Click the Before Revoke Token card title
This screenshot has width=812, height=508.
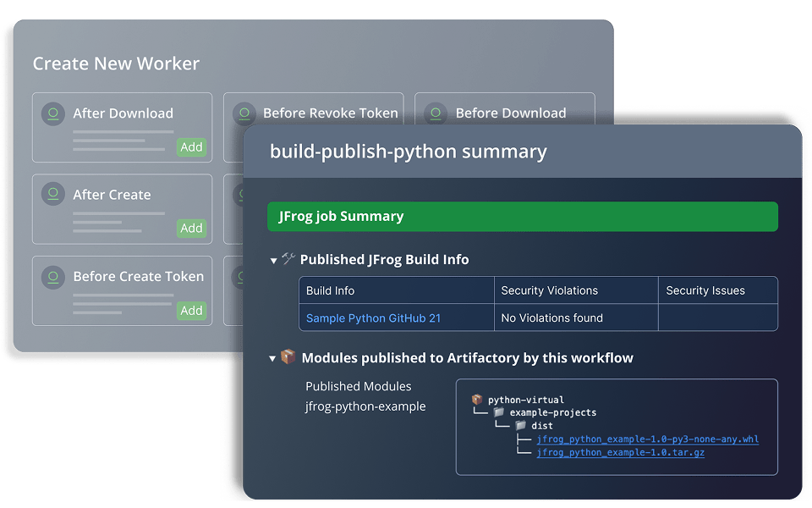[x=331, y=113]
